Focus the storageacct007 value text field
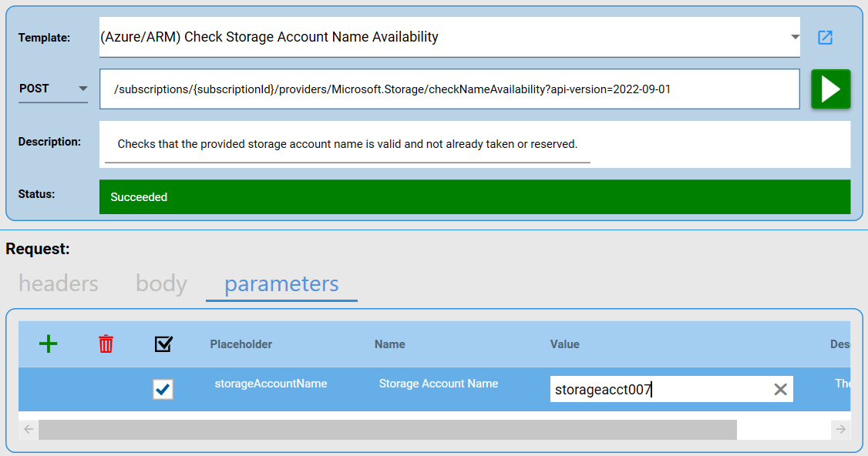868x456 pixels. point(659,390)
